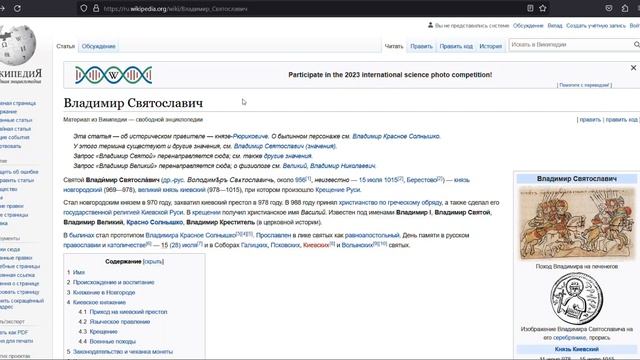640x360 pixels.
Task: Open Владимир Святославич (значения) link
Action: (x=284, y=146)
